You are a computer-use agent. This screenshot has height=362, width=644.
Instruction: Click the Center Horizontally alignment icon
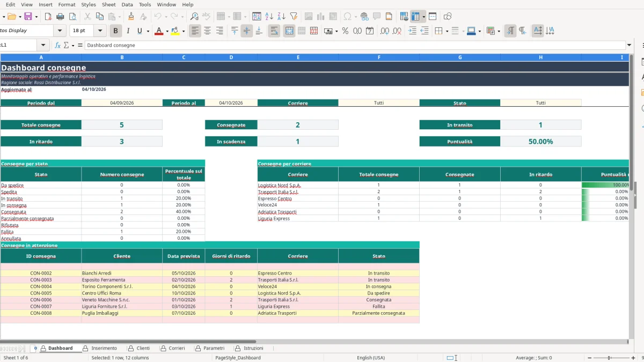click(207, 31)
